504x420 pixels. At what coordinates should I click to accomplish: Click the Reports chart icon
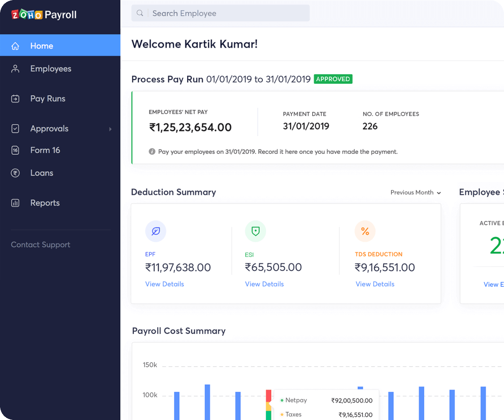pos(15,203)
